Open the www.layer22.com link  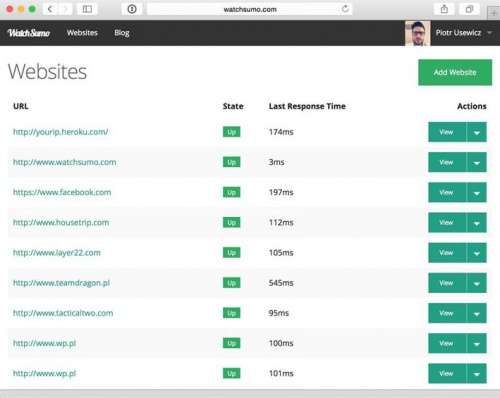pyautogui.click(x=57, y=253)
